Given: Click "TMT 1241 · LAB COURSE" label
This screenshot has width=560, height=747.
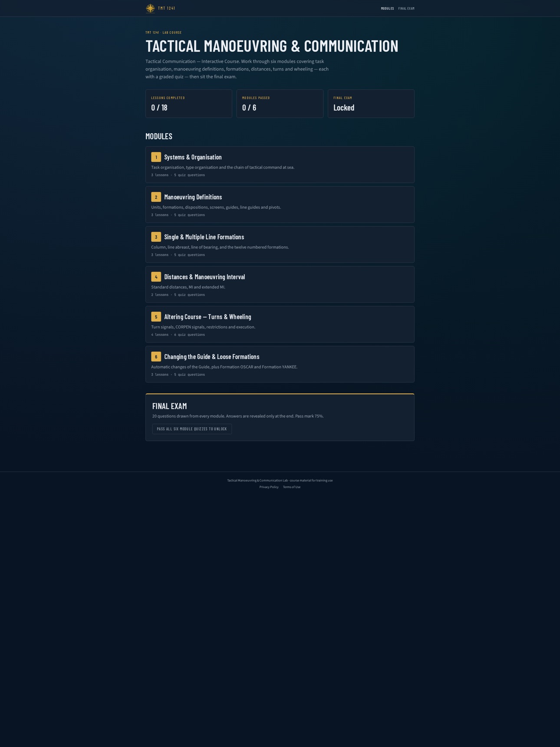Looking at the screenshot, I should (x=164, y=33).
